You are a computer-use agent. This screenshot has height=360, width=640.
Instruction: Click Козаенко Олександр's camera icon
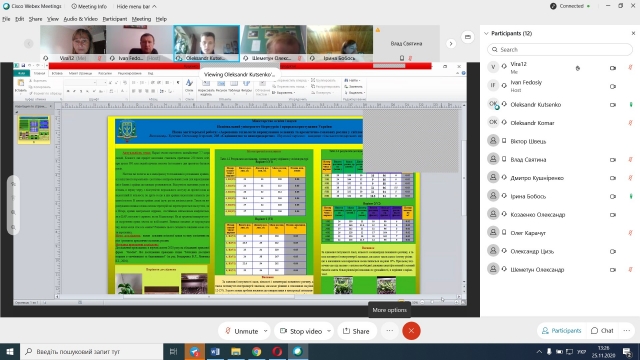[x=613, y=215]
